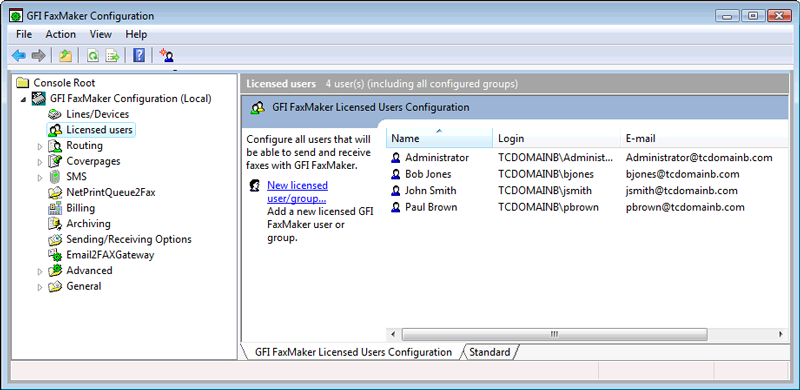Open the View menu

[x=101, y=34]
